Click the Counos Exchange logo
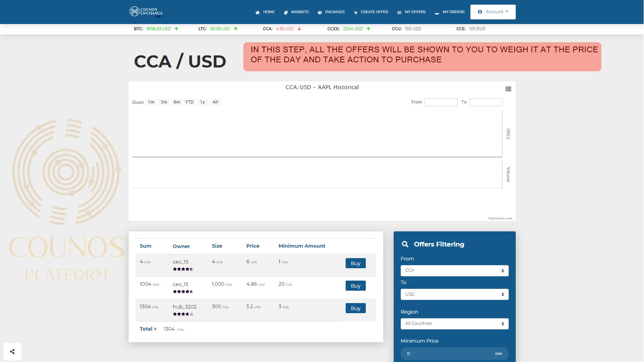This screenshot has width=644, height=362. pos(146,12)
